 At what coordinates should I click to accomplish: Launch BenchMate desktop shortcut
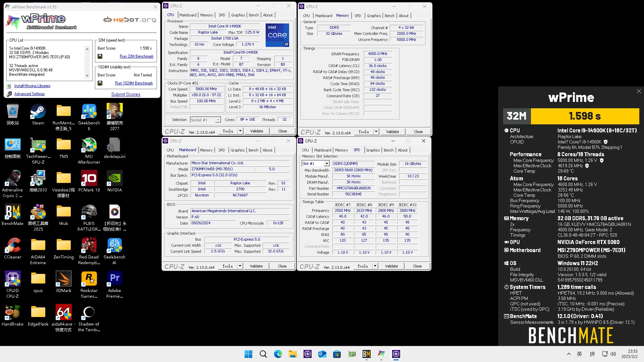click(x=12, y=215)
